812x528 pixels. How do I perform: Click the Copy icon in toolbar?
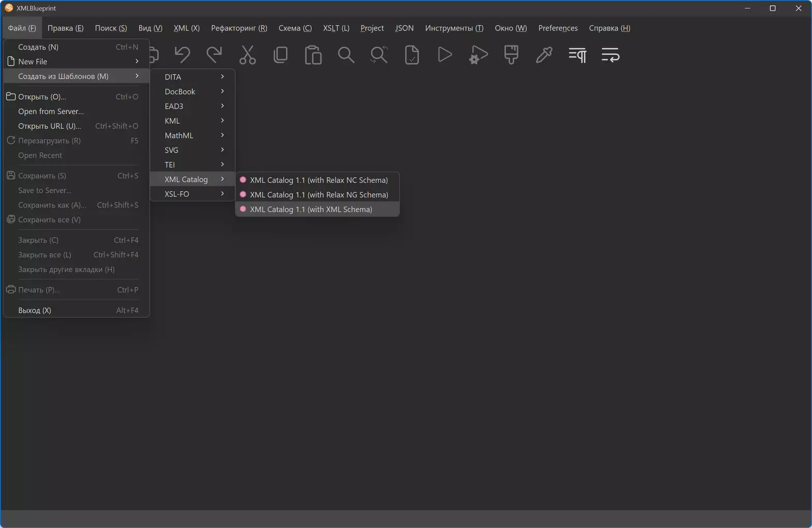point(280,54)
